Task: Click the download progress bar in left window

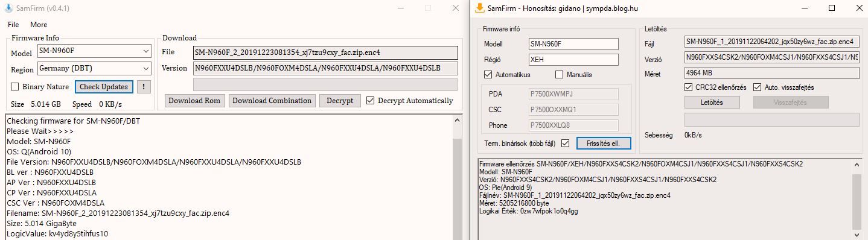Action: tap(325, 84)
